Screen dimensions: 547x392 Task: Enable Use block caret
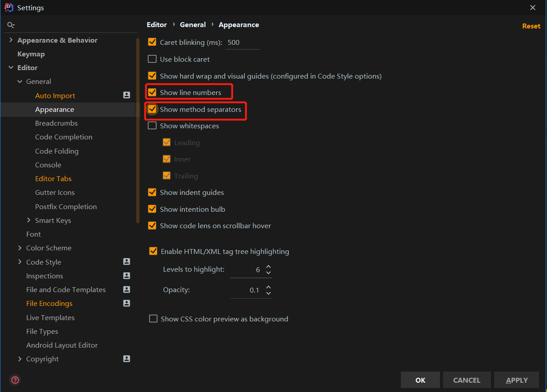pyautogui.click(x=152, y=59)
